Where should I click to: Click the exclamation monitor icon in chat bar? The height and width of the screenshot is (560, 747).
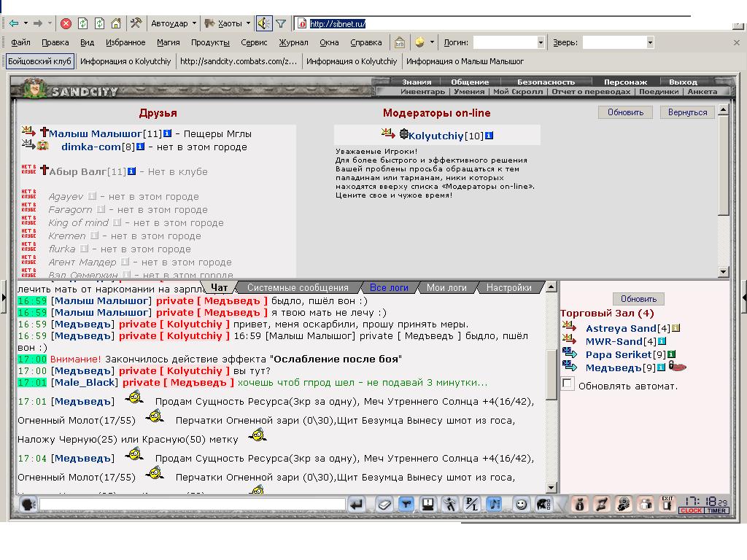pyautogui.click(x=427, y=505)
